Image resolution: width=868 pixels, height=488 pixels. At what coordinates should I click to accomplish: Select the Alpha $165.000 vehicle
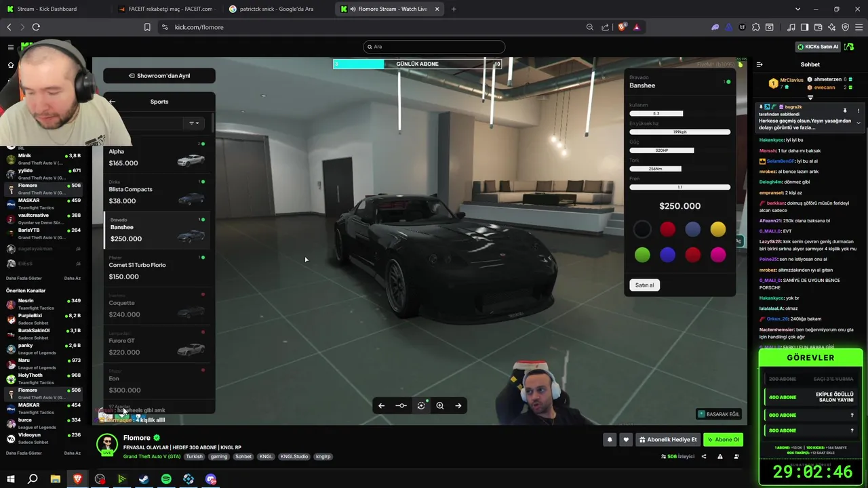(156, 157)
